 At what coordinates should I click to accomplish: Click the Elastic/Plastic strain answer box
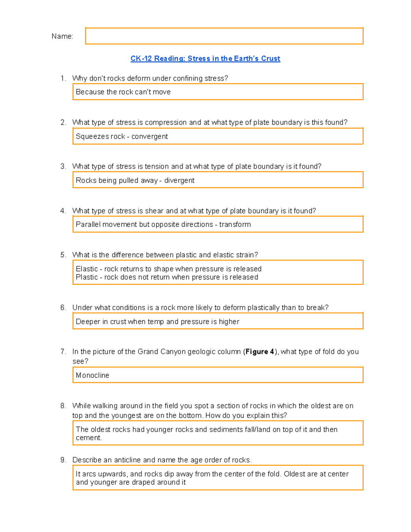click(218, 273)
